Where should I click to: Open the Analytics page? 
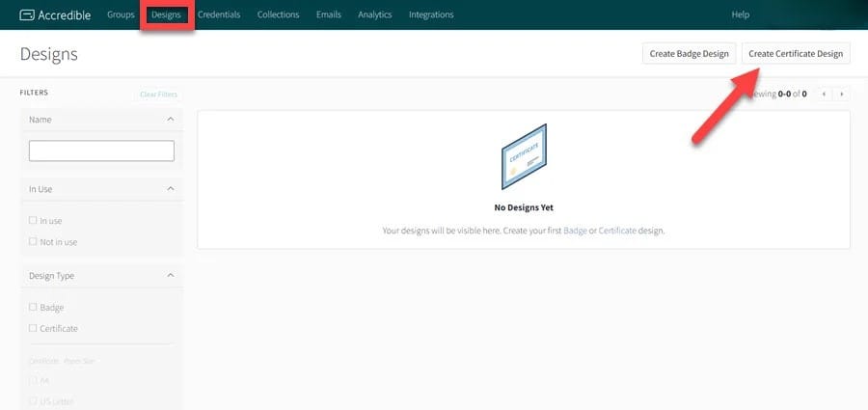coord(375,15)
